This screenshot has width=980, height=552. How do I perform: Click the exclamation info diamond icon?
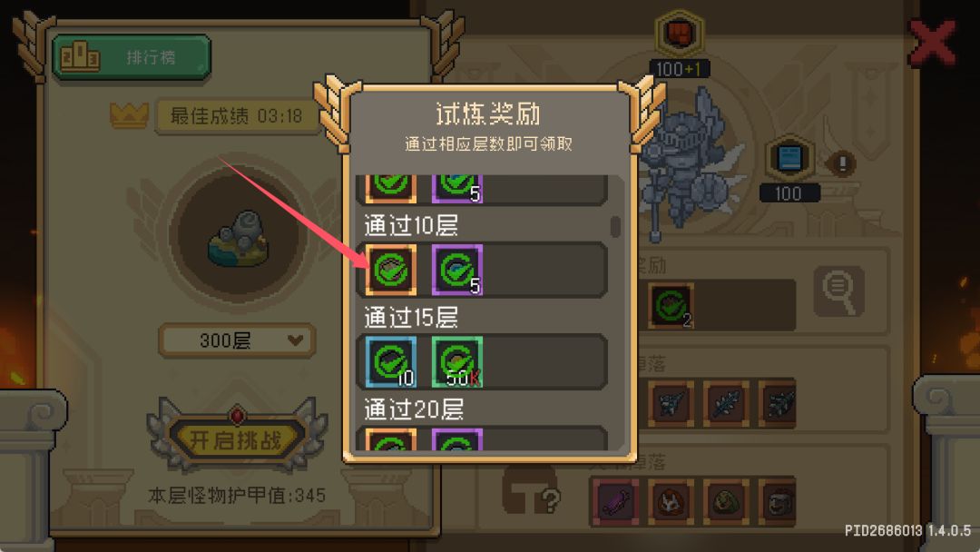[x=842, y=163]
